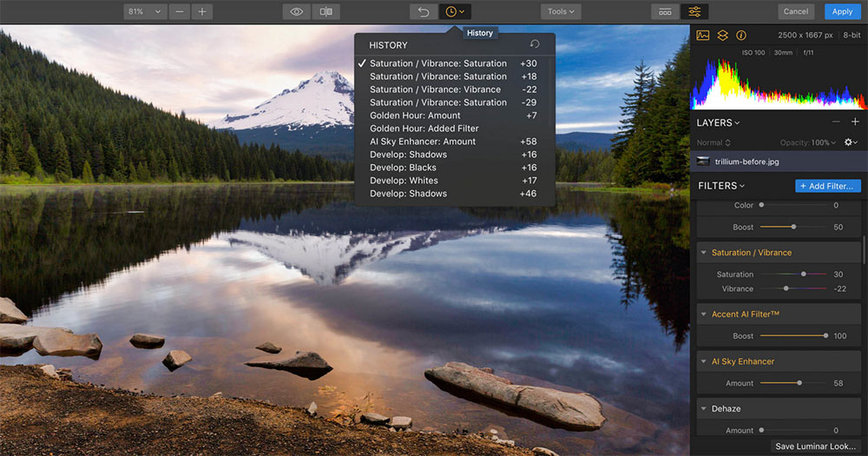Add a new layer with plus icon

point(854,122)
